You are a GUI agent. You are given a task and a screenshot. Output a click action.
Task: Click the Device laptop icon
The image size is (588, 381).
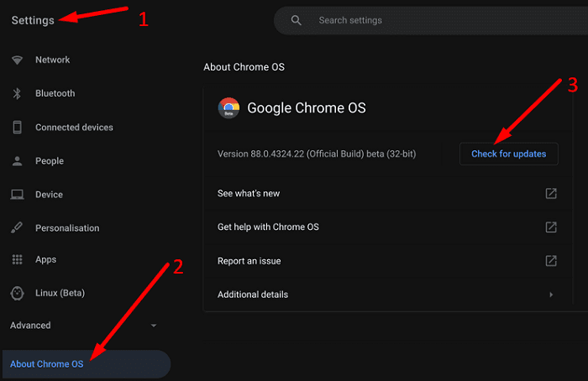point(17,195)
